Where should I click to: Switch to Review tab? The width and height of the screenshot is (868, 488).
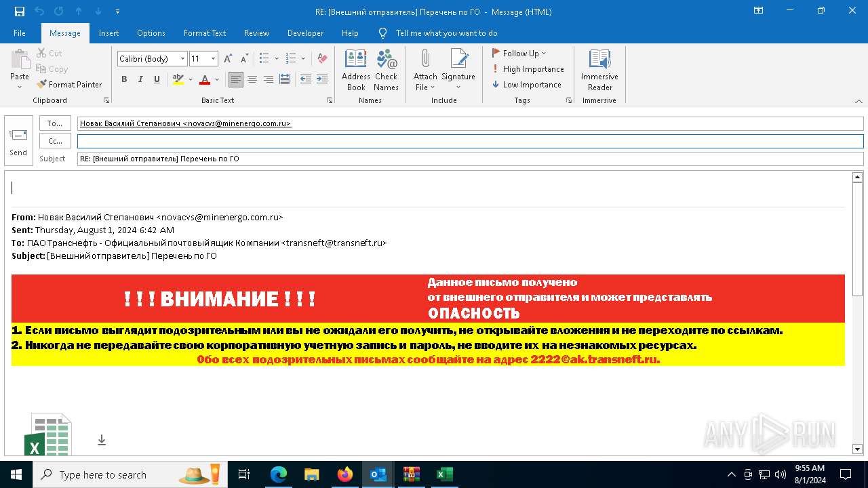coord(257,33)
